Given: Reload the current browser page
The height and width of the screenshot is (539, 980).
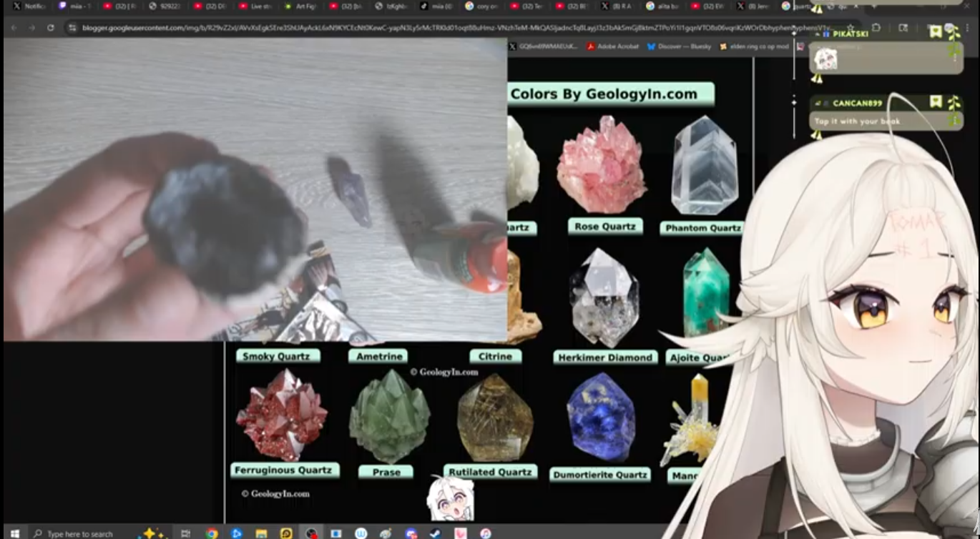Looking at the screenshot, I should click(50, 28).
